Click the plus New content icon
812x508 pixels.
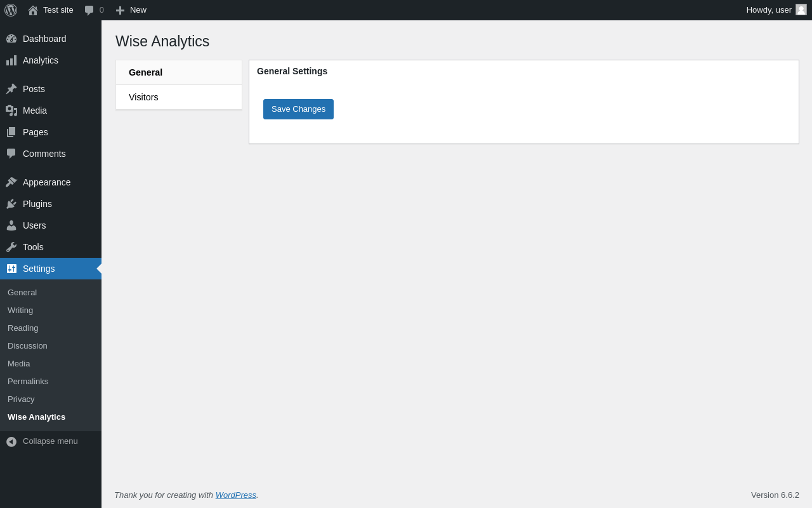coord(120,10)
